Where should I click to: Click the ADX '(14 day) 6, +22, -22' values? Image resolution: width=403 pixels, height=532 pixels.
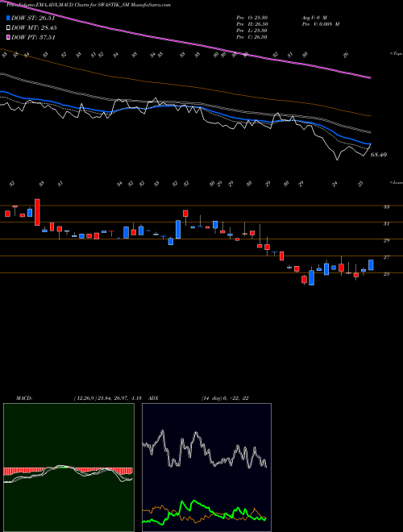point(225,398)
